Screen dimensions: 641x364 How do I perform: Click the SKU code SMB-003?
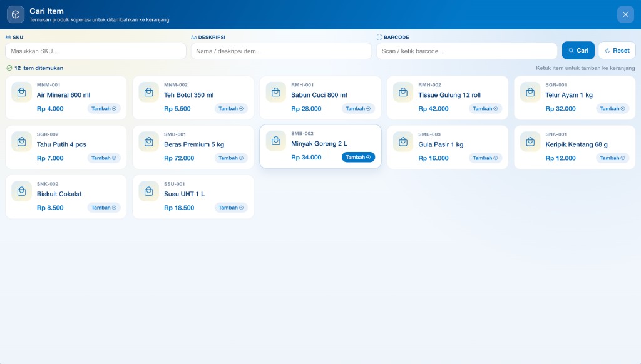(x=429, y=134)
